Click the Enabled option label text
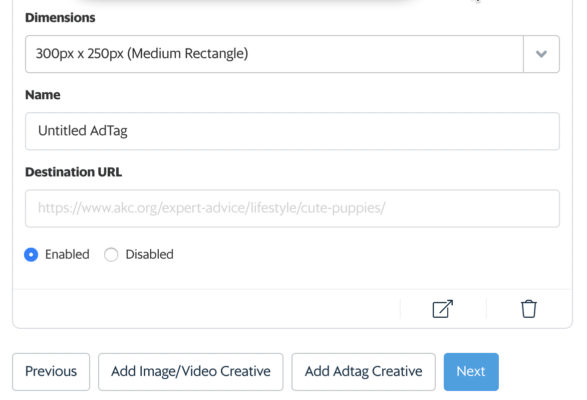587x400 pixels. click(x=67, y=254)
